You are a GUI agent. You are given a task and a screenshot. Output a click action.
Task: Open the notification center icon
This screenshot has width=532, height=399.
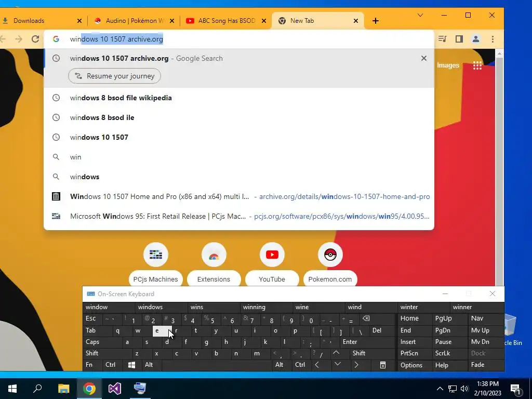coord(516,389)
